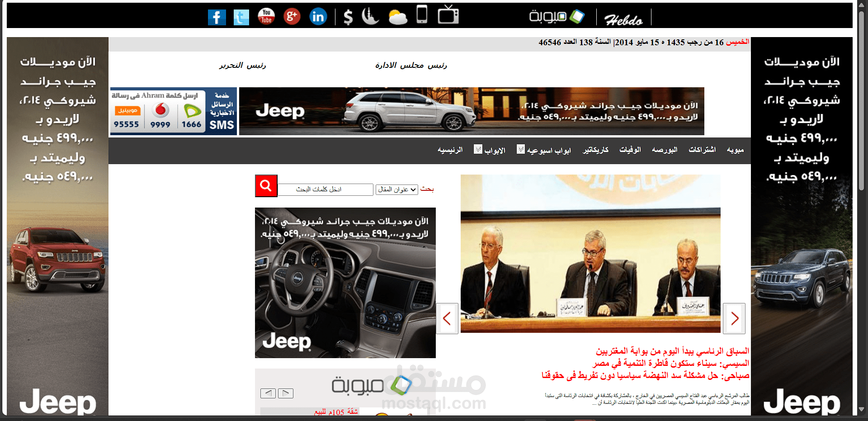Go to previous slide in news slider
868x421 pixels.
click(447, 318)
